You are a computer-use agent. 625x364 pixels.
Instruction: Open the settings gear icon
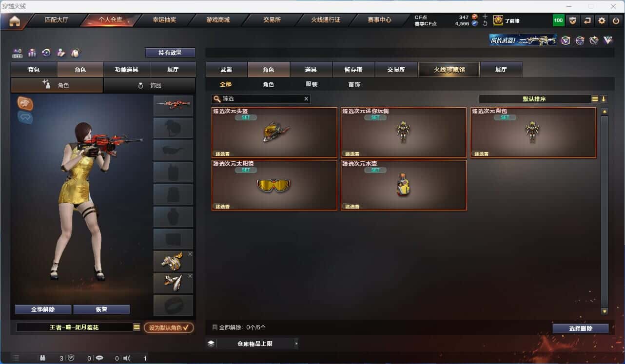pos(602,20)
